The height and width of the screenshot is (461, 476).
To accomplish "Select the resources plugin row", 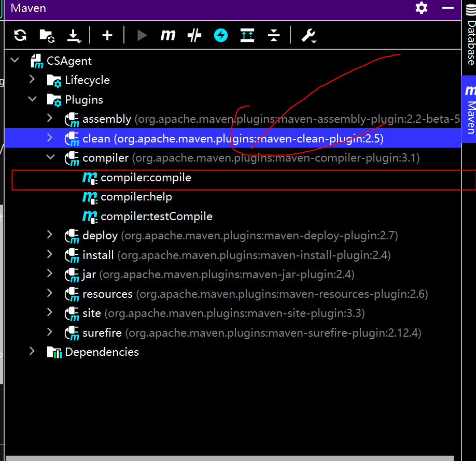I will [233, 294].
